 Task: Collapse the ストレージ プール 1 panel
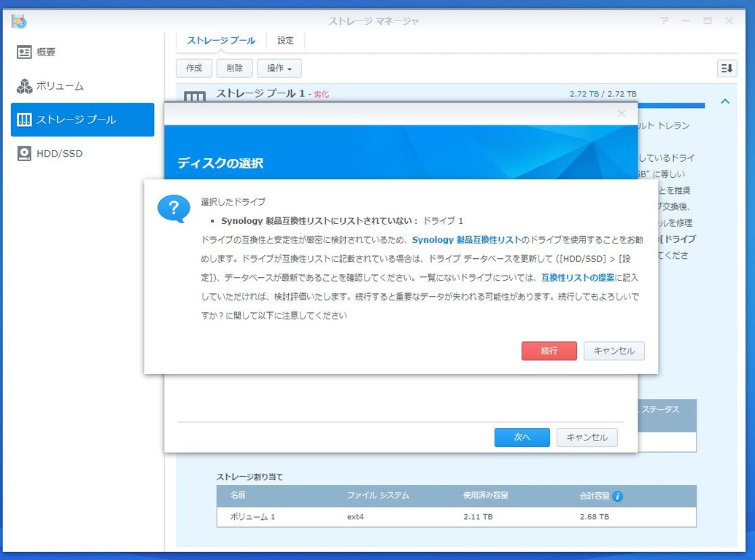tap(725, 101)
